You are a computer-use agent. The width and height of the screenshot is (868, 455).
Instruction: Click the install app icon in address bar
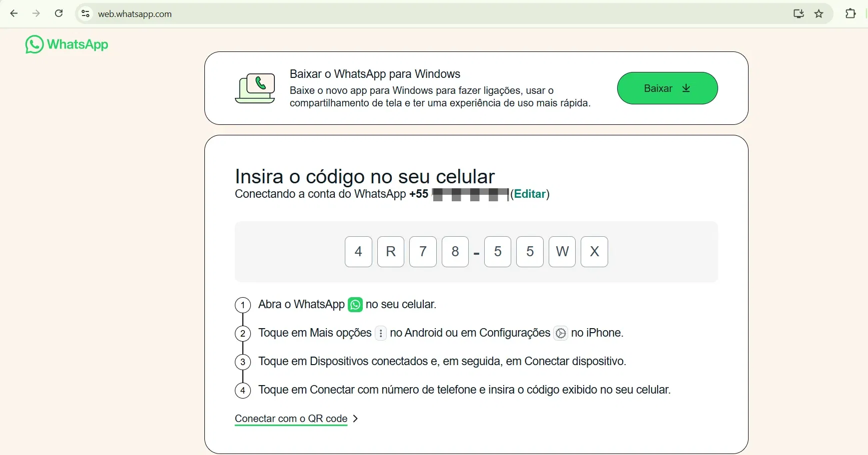(799, 13)
